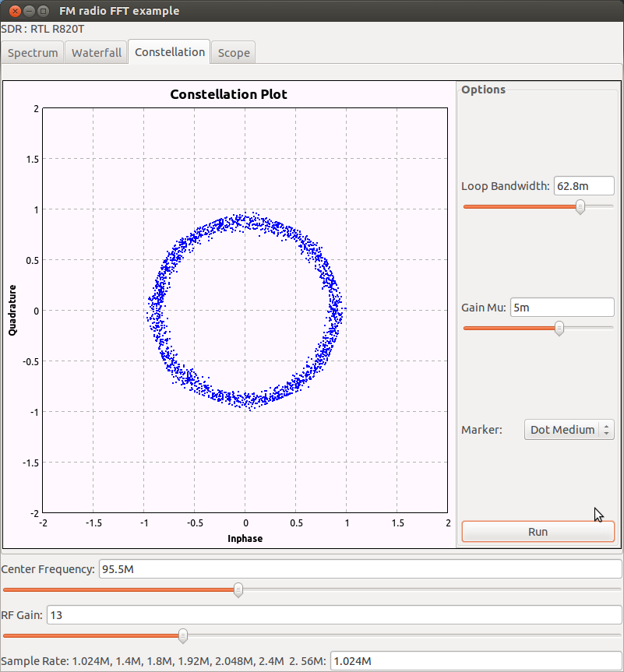This screenshot has width=624, height=672.
Task: Focus the Center Frequency field
Action: [x=358, y=569]
